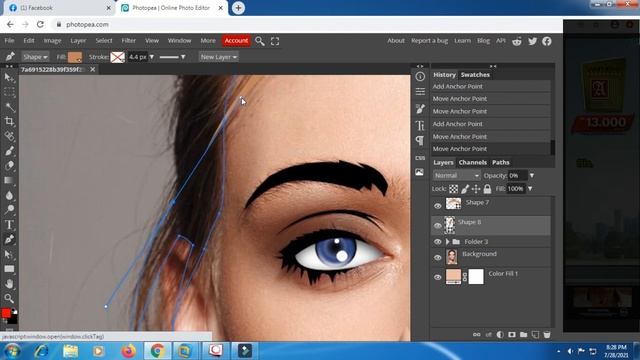Open the Shape mode dropdown
Image resolution: width=640 pixels, height=360 pixels.
click(35, 57)
